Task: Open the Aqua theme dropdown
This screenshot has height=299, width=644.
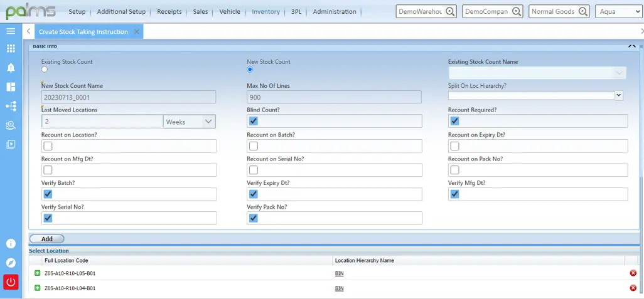Action: 610,11
